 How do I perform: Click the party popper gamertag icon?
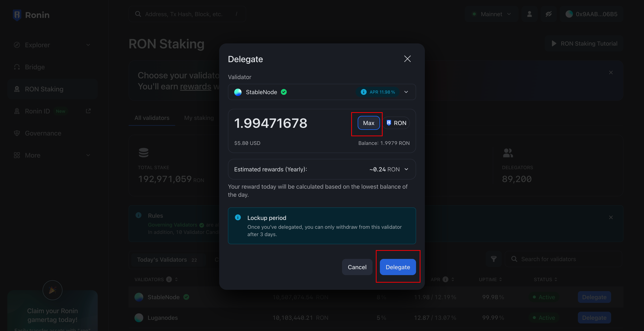tap(53, 290)
